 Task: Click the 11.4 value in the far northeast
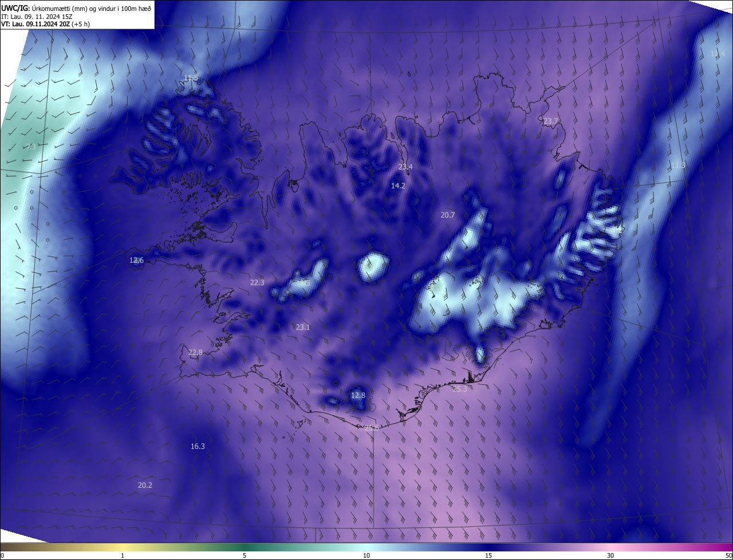click(x=718, y=54)
